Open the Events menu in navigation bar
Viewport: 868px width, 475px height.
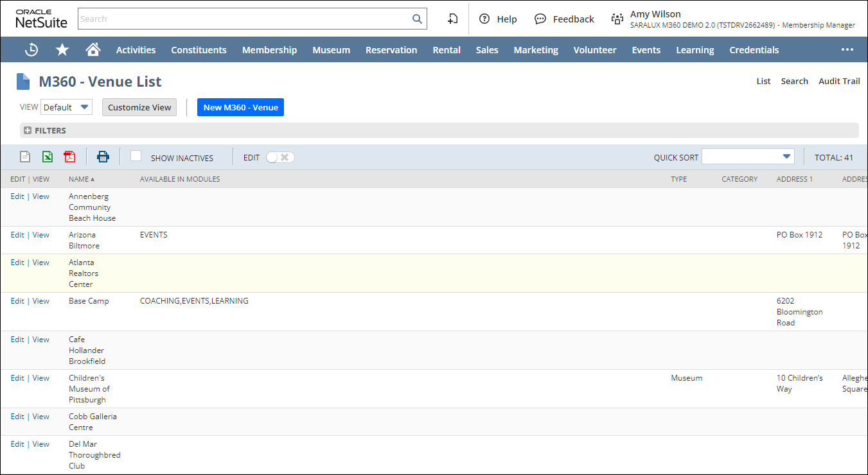[646, 50]
